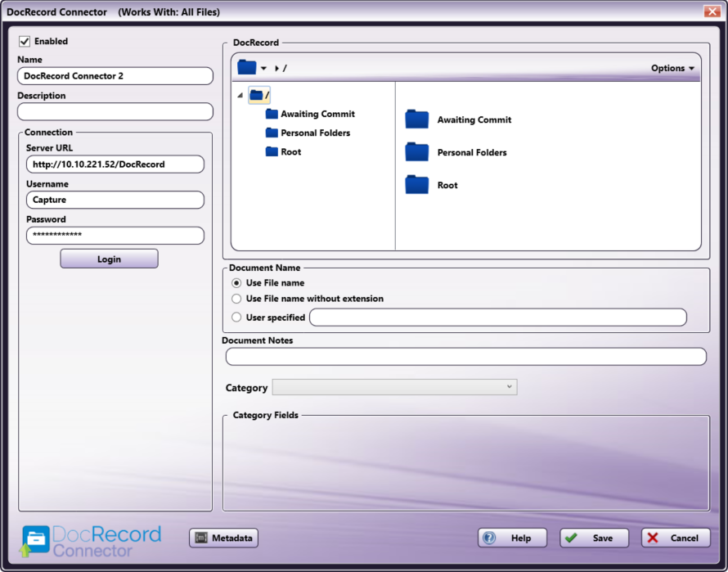The width and height of the screenshot is (728, 572).
Task: Select the Use File name radio button
Action: (x=236, y=283)
